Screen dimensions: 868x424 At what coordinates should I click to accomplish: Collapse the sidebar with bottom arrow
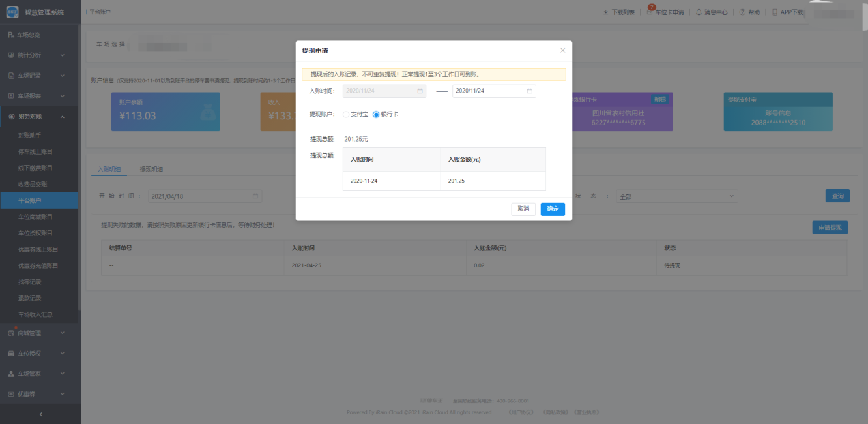point(40,414)
